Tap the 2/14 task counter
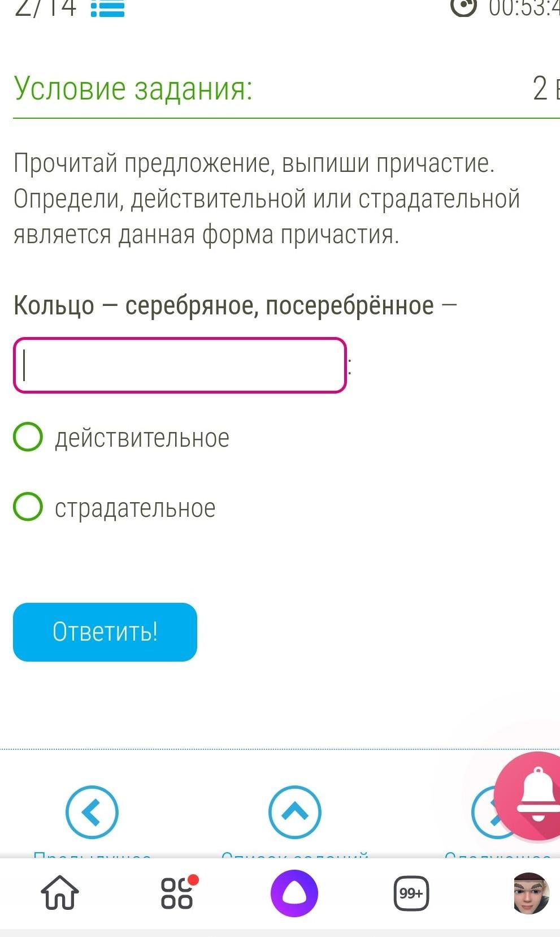This screenshot has height=937, width=560. coord(45,8)
